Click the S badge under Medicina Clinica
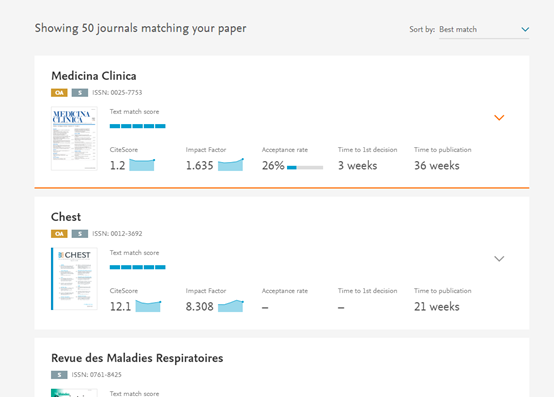 coord(80,93)
